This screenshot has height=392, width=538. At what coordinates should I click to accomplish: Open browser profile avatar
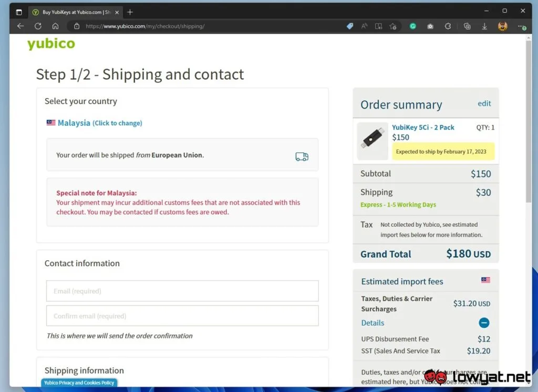tap(503, 26)
